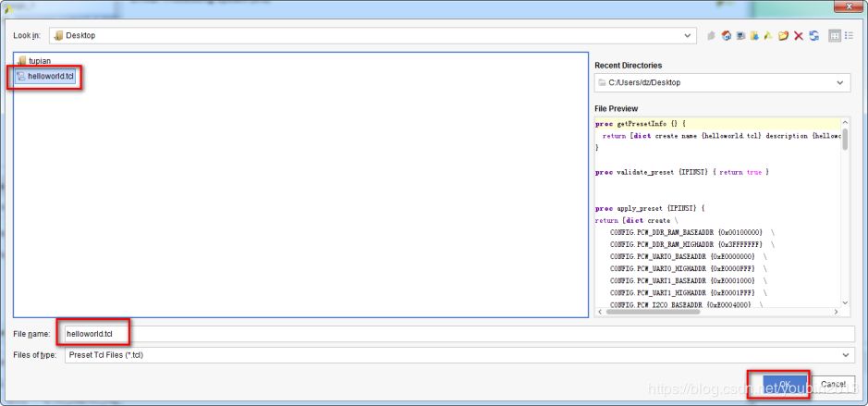Click the preview scroll-right arrow
Viewport: 868px width, 406px height.
pos(836,313)
